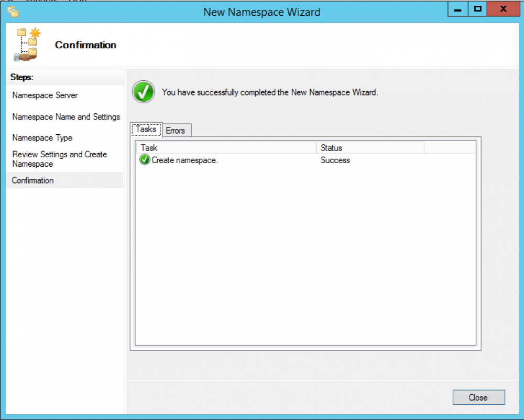Image resolution: width=524 pixels, height=420 pixels.
Task: Select the Namespace Name and Settings step
Action: [65, 117]
